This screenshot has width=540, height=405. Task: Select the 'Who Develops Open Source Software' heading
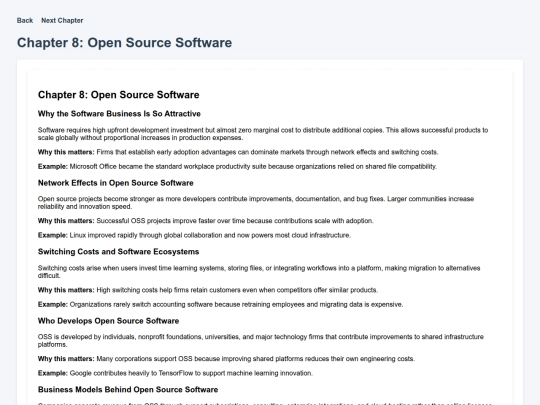pos(108,321)
